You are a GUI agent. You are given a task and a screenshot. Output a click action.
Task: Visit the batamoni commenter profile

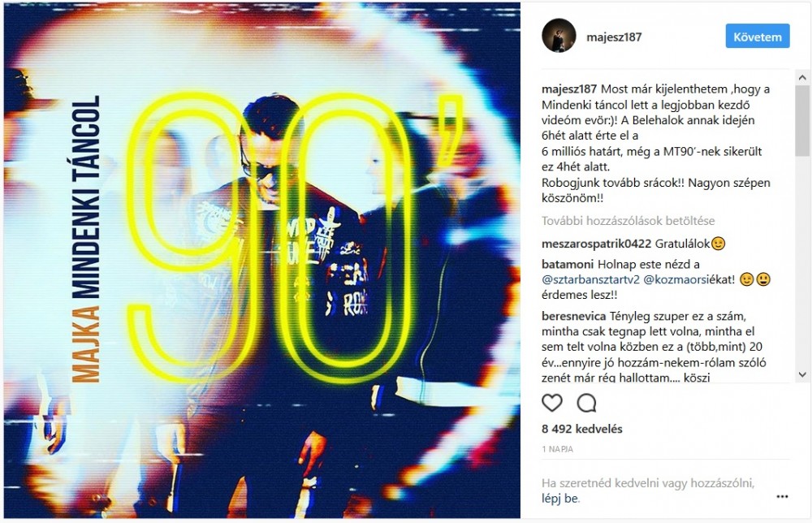tap(567, 264)
